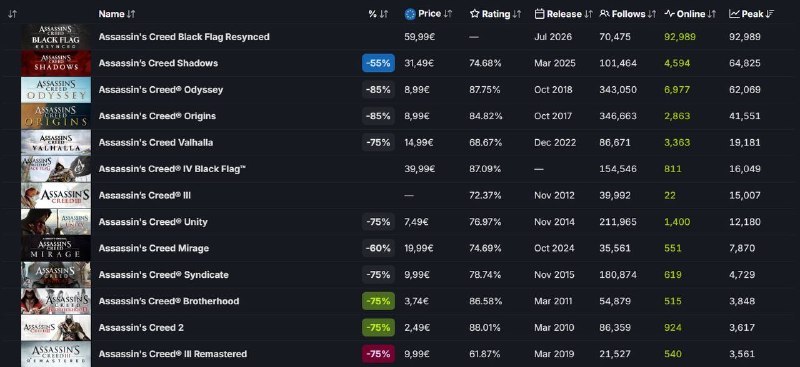Click the red -75% badge for III Remastered
This screenshot has height=367, width=800.
point(378,354)
